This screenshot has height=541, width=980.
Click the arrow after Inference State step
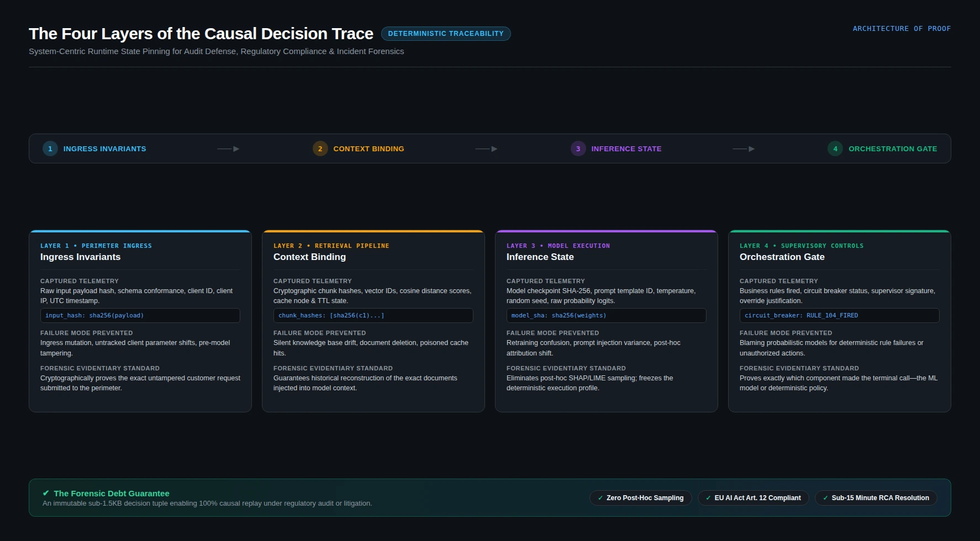[x=744, y=148]
